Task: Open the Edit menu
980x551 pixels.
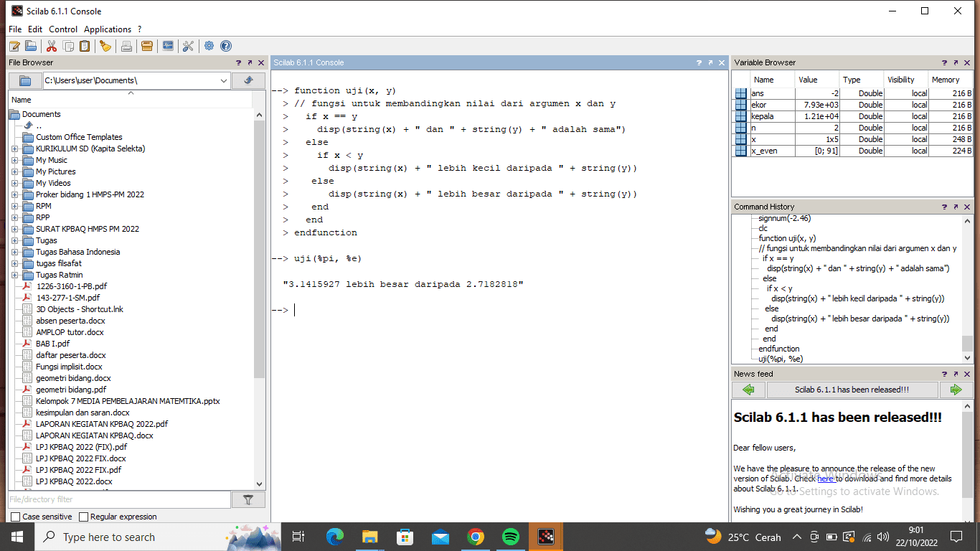Action: pyautogui.click(x=35, y=29)
